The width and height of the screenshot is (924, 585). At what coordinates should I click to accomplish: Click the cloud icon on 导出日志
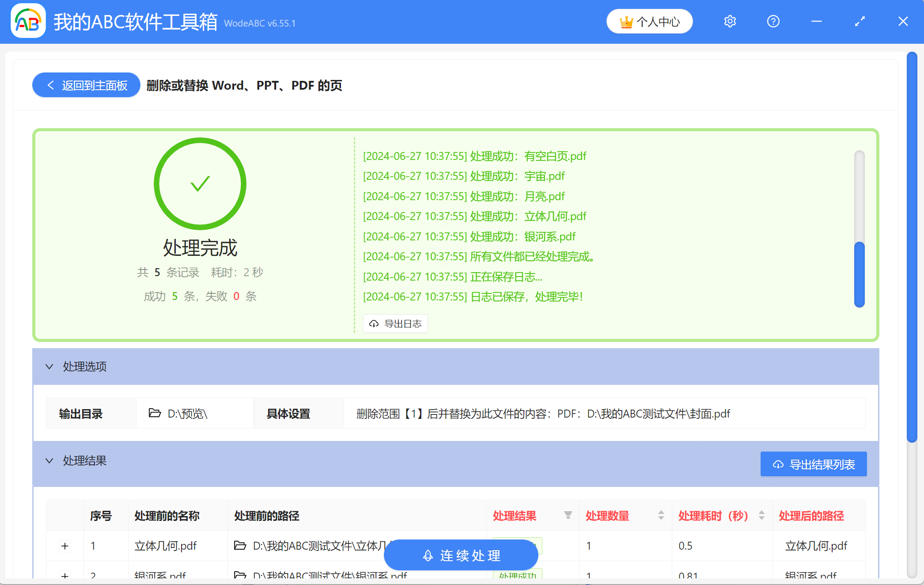pos(374,323)
